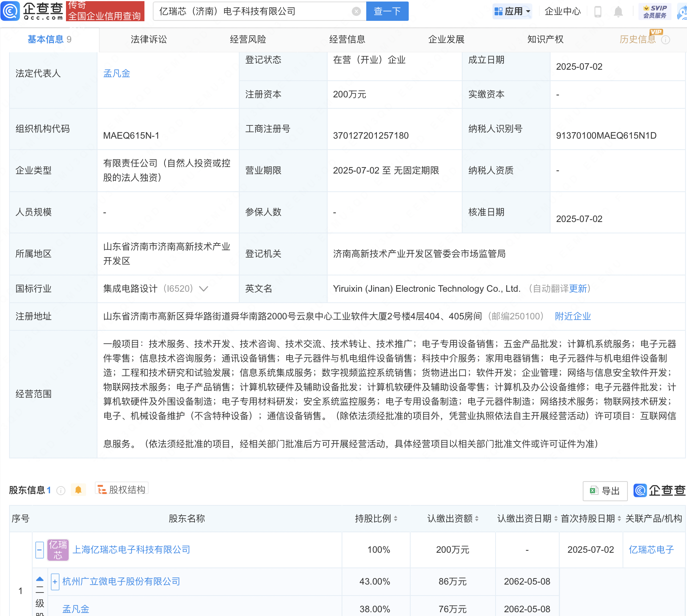Open 上海亿瑞芯电子科技有限公司 shareholder link
Screen dimensions: 687x616
point(131,550)
